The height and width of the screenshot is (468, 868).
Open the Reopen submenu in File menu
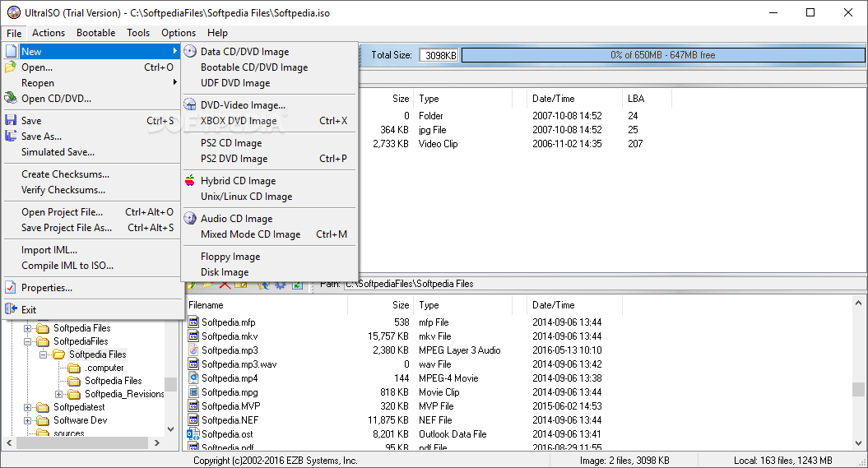[92, 83]
